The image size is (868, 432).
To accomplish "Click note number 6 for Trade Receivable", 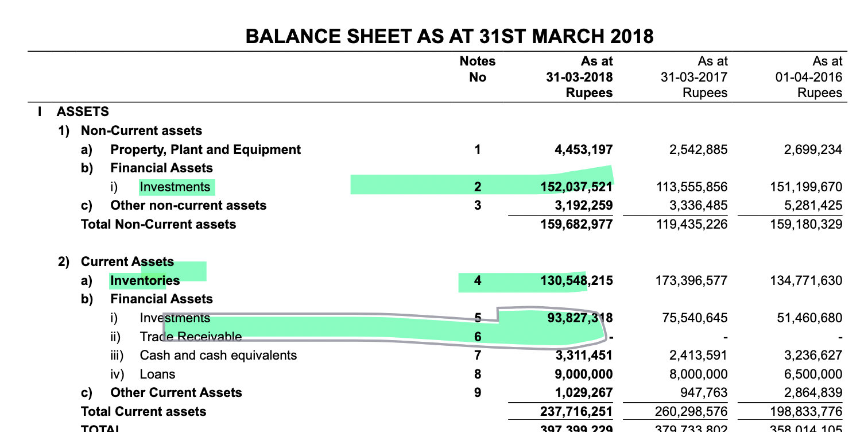I will pos(478,337).
